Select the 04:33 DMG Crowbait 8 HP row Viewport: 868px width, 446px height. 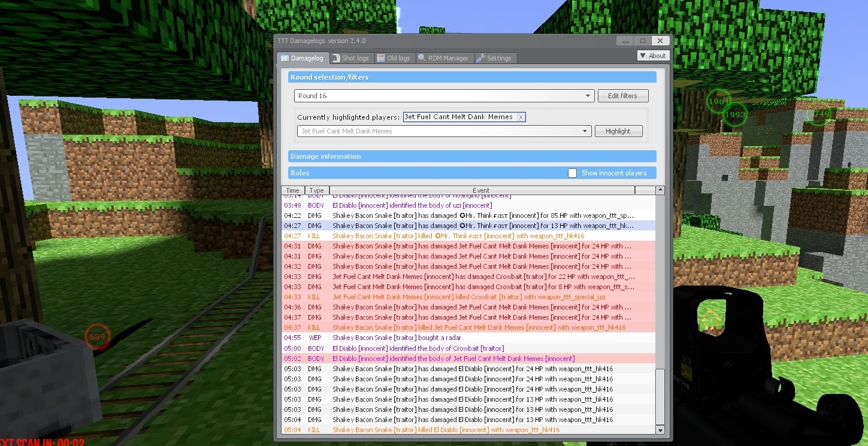(468, 287)
